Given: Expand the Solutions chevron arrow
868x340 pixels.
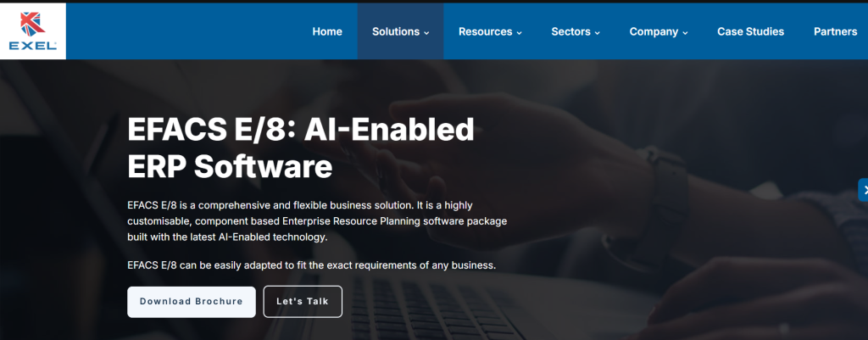Looking at the screenshot, I should 427,33.
